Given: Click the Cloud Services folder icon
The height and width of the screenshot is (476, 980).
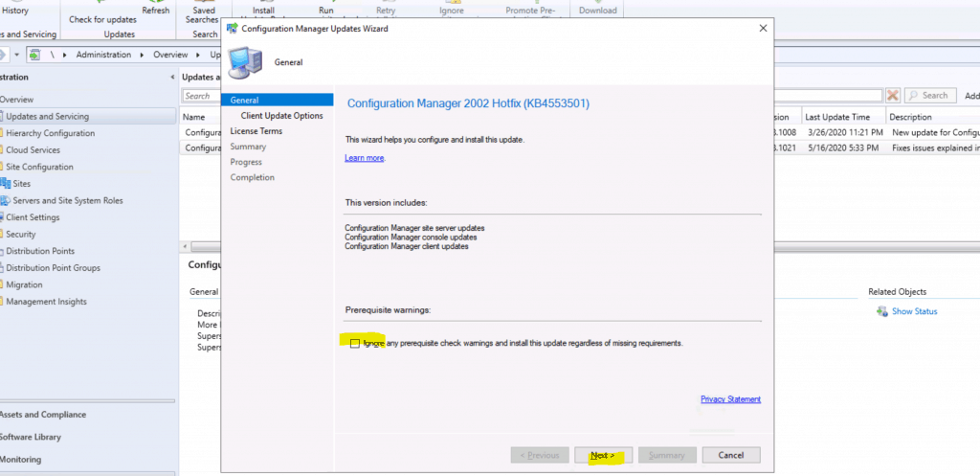Looking at the screenshot, I should coord(2,150).
